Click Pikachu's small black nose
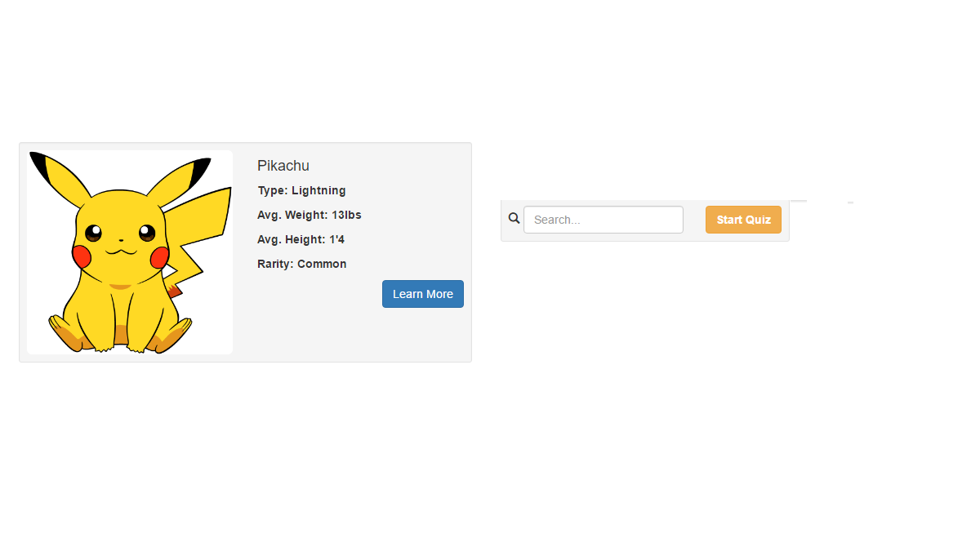This screenshot has width=980, height=543. [120, 241]
